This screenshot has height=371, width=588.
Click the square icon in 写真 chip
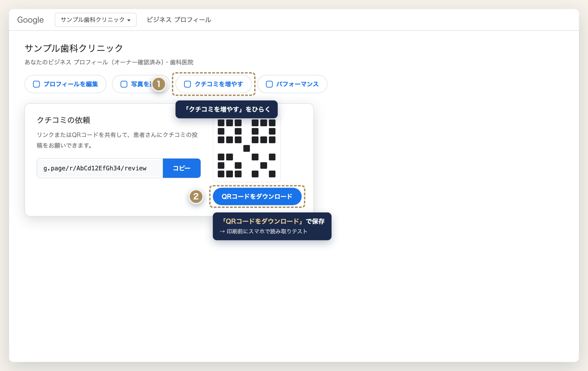[124, 84]
